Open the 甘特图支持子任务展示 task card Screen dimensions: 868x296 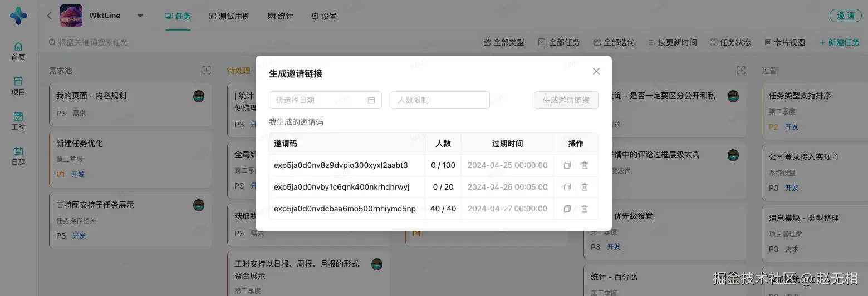coord(130,220)
